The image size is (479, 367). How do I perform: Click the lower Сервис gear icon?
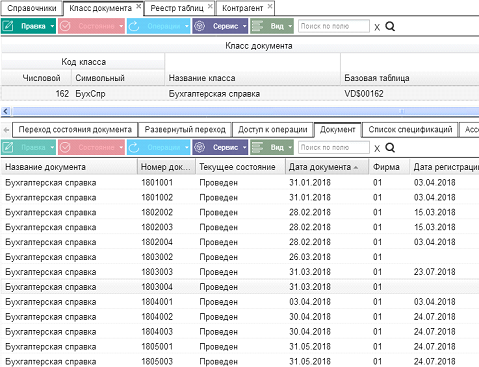tap(200, 147)
